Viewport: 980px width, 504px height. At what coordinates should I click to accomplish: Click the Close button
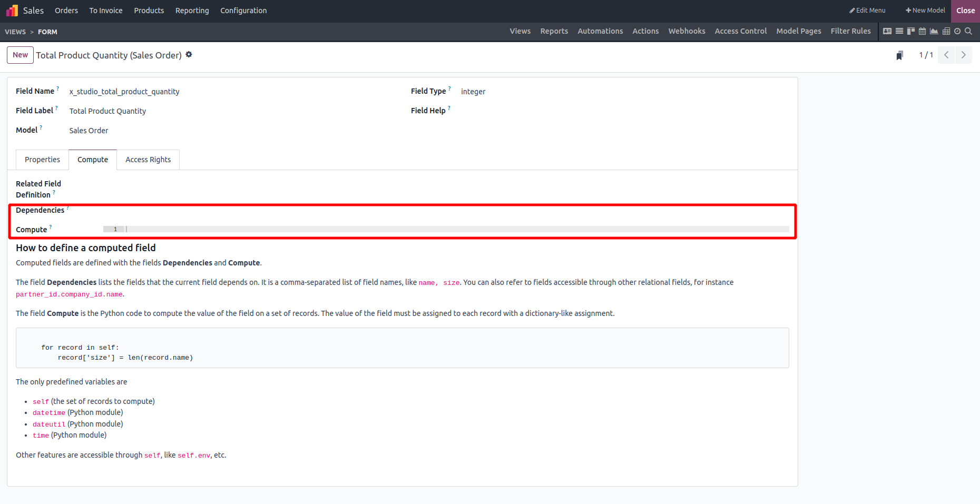[x=966, y=11]
